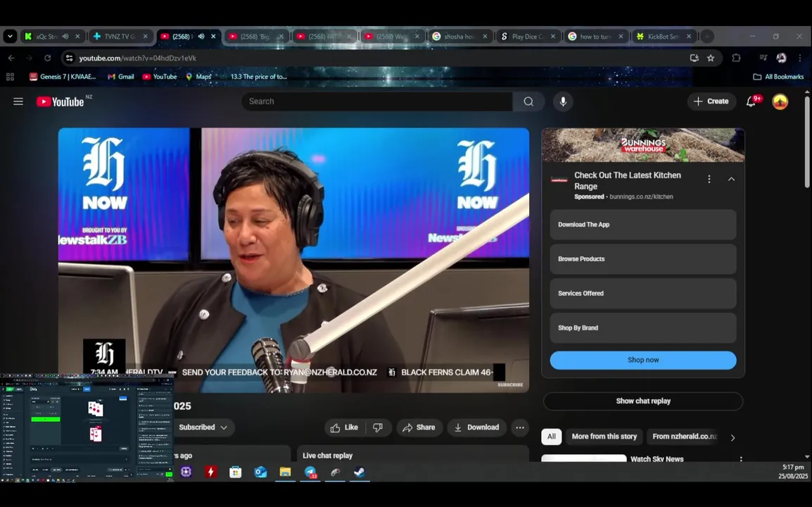The width and height of the screenshot is (812, 507).
Task: Open the Genesis 7 bookmark
Action: [63, 77]
